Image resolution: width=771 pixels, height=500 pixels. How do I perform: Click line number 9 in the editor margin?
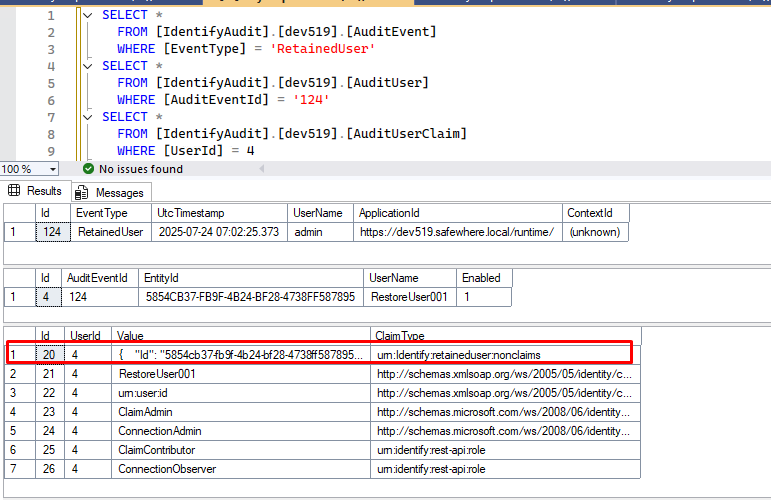click(x=51, y=151)
